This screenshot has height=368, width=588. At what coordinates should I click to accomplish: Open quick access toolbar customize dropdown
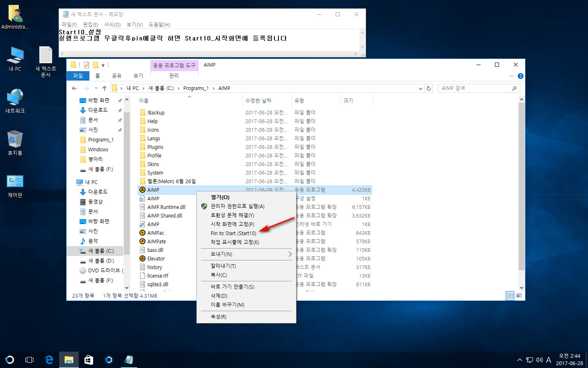coord(103,65)
